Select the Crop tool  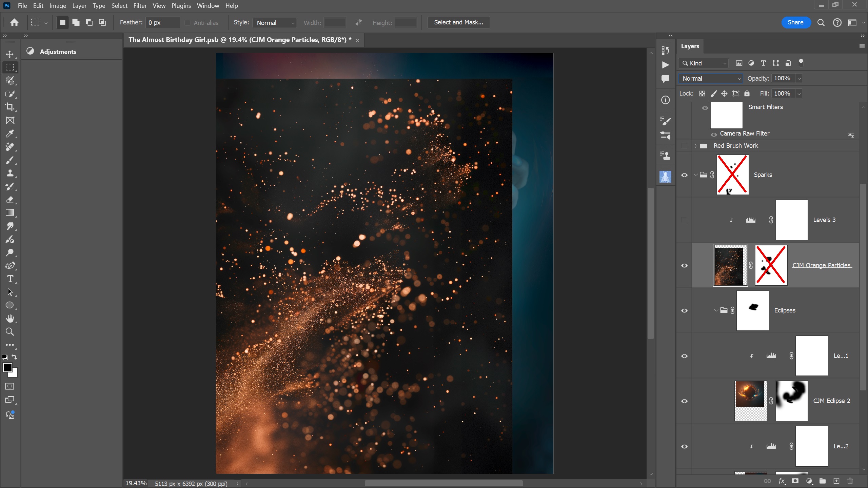point(10,107)
